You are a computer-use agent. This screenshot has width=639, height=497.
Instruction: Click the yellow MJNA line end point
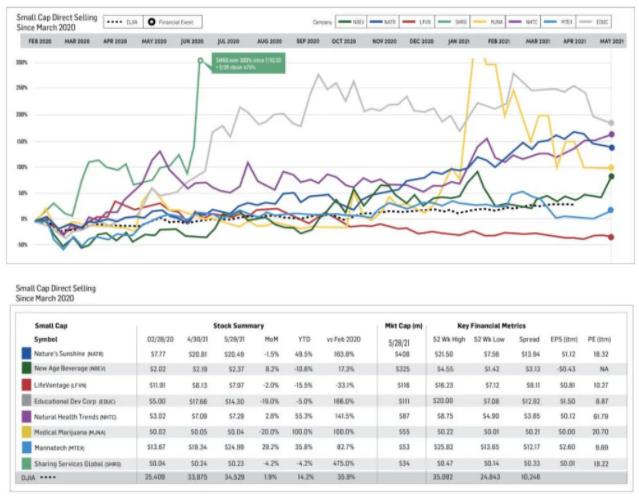(x=611, y=167)
